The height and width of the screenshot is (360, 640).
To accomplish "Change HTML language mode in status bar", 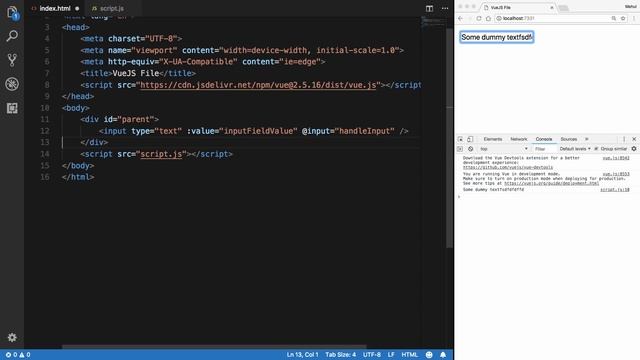I will 409,355.
